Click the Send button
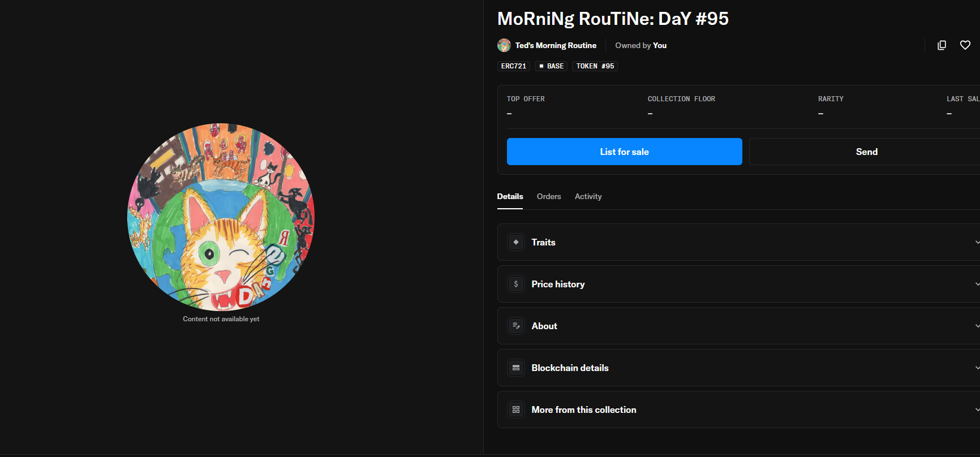This screenshot has height=457, width=980. coord(866,152)
